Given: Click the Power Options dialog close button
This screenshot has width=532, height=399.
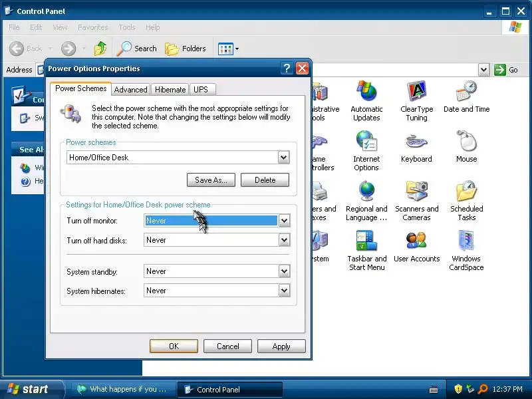Looking at the screenshot, I should coord(302,68).
